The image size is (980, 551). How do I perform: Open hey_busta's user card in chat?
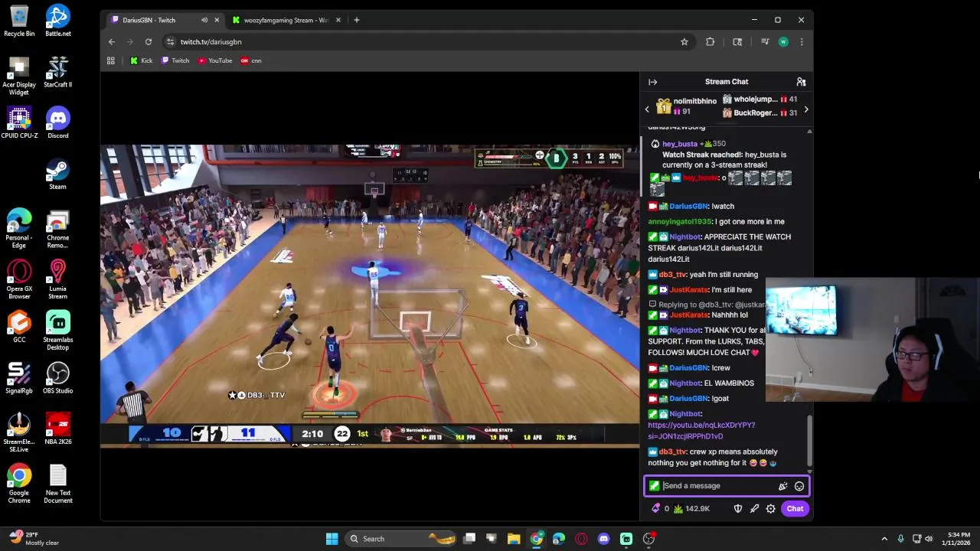[x=680, y=144]
